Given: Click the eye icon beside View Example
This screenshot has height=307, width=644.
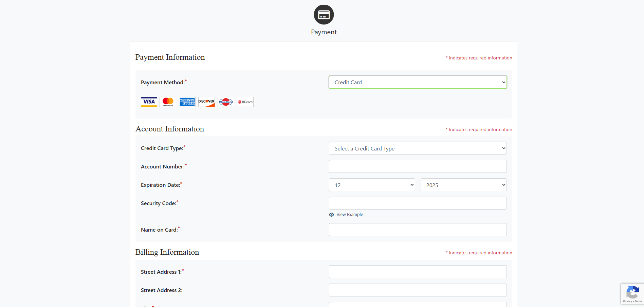Looking at the screenshot, I should 331,215.
